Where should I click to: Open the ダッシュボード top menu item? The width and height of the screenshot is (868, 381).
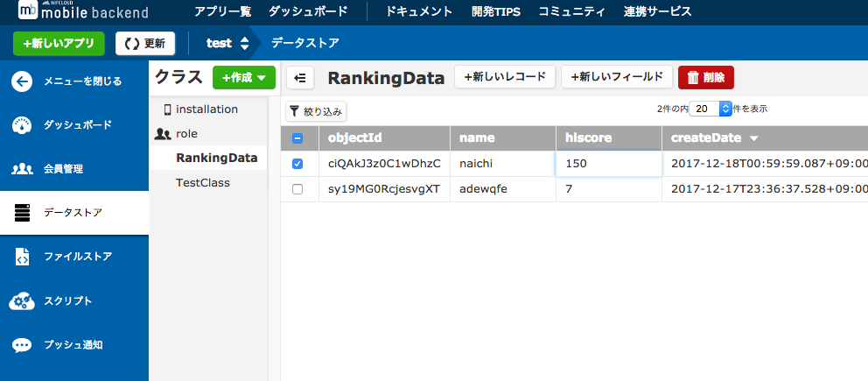coord(308,11)
